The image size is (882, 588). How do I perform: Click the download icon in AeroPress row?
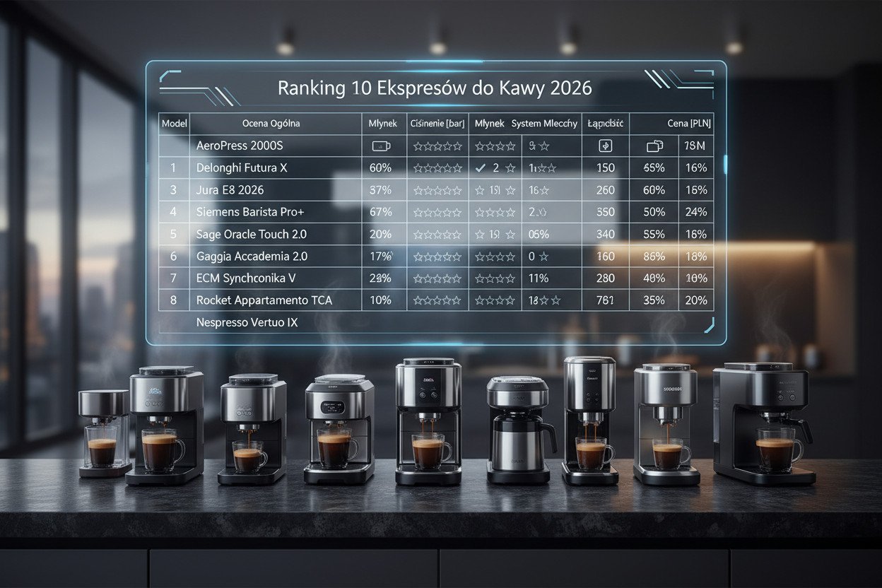pos(605,146)
